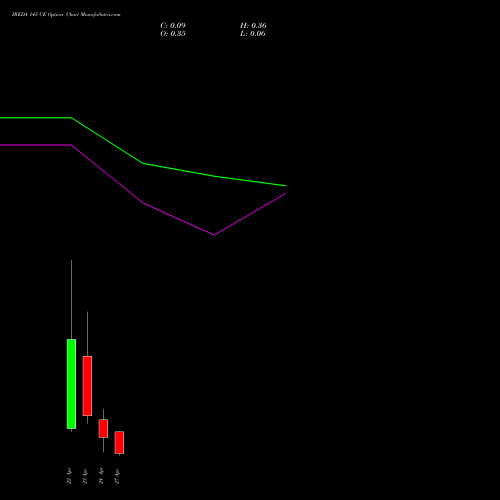Click the green moving-average line
This screenshot has height=500, width=500.
coord(143,163)
